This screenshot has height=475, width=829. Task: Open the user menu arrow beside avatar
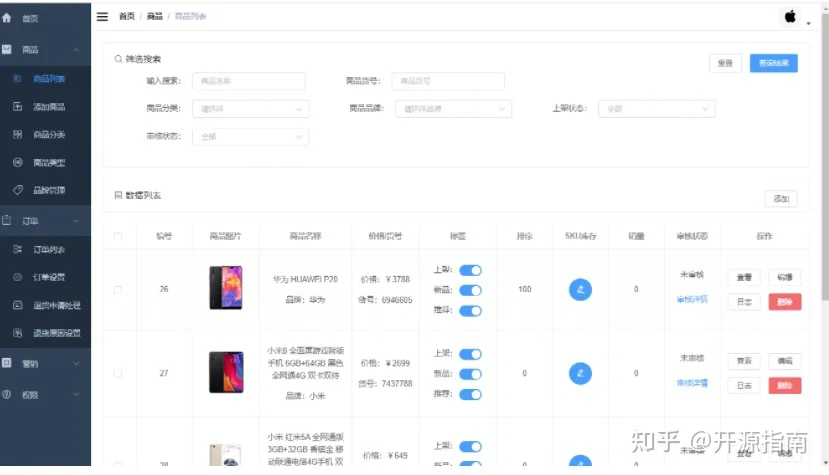(808, 23)
